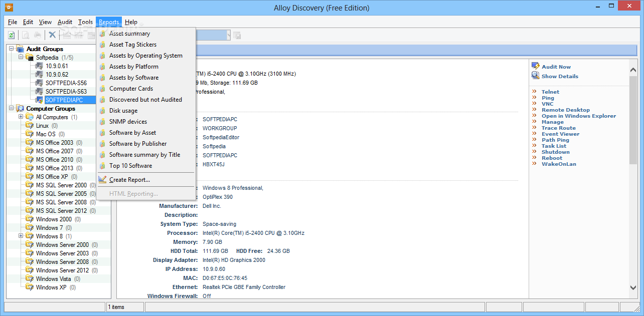Click the Delete (X) toolbar icon

point(52,35)
